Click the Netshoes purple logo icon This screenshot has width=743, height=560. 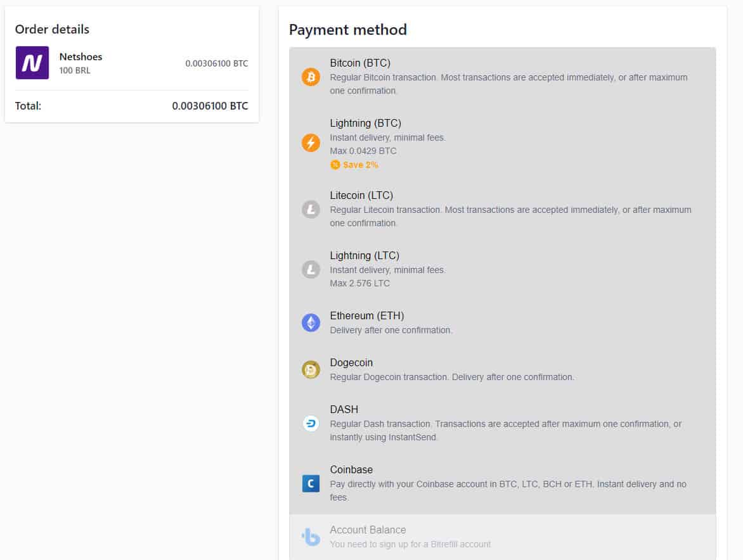(x=32, y=63)
